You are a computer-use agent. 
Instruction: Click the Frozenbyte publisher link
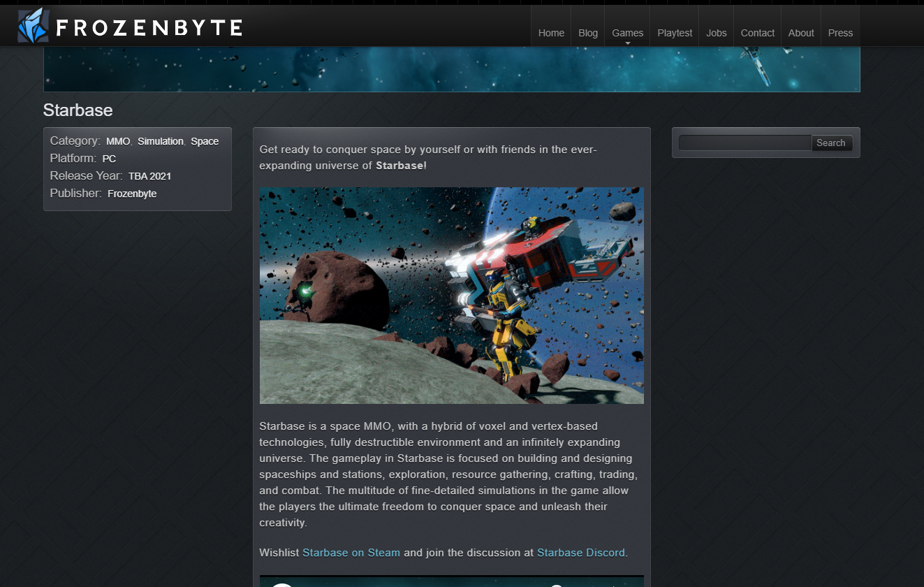[132, 194]
